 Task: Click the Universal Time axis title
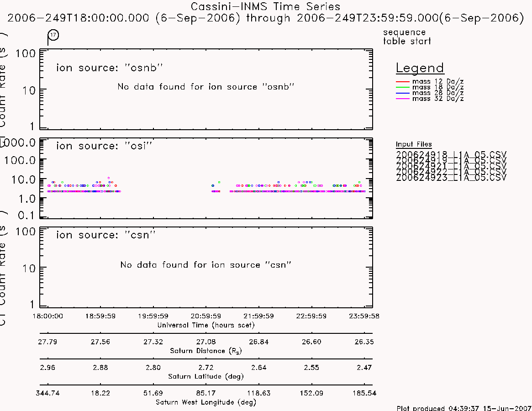[x=205, y=325]
